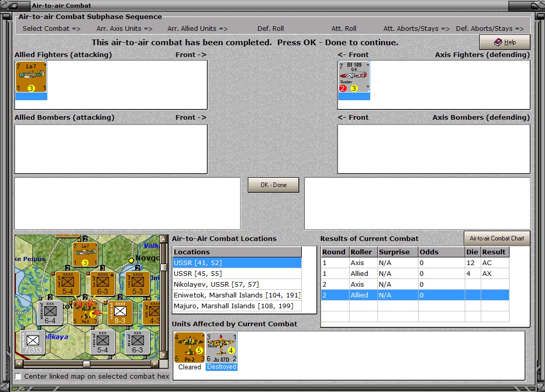Click the Pe-2 bomber counter on the map
Screen dimensions: 545x392
click(x=85, y=313)
